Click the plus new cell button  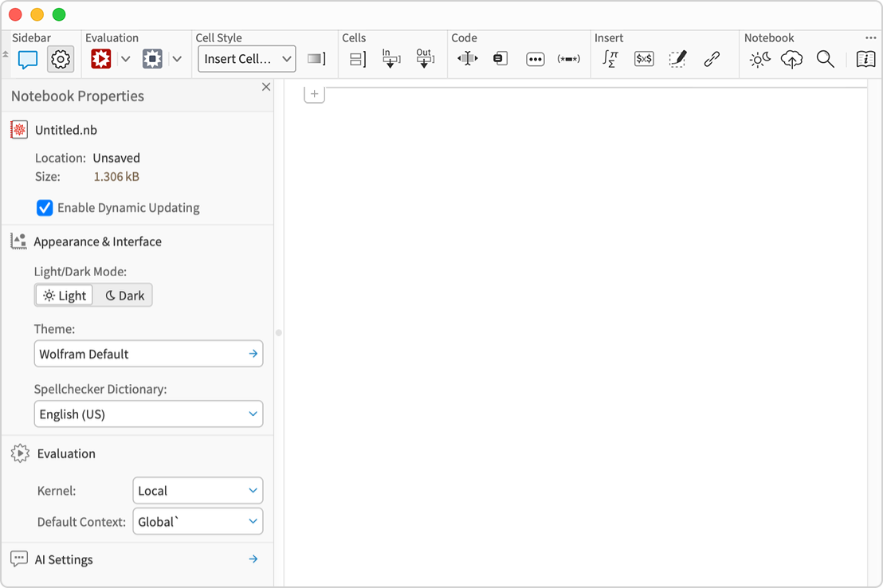[x=314, y=94]
